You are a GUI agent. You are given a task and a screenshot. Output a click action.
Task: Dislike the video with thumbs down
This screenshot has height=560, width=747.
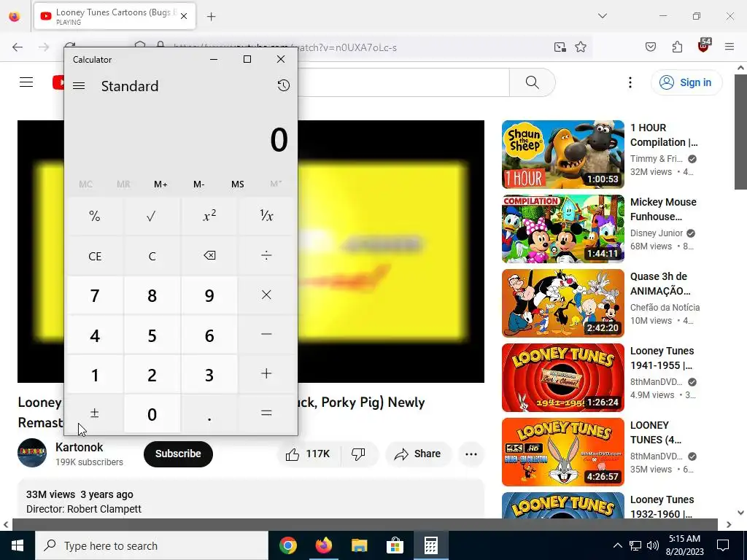point(359,454)
